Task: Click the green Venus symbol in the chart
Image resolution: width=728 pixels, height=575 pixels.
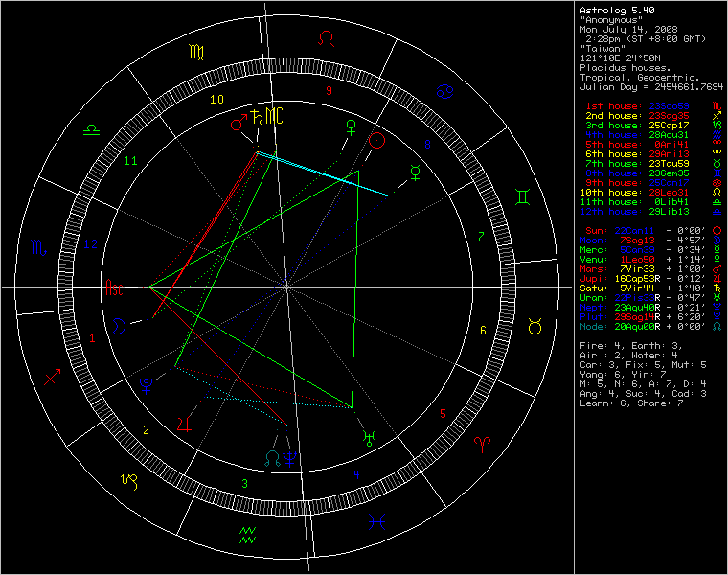Action: click(352, 127)
